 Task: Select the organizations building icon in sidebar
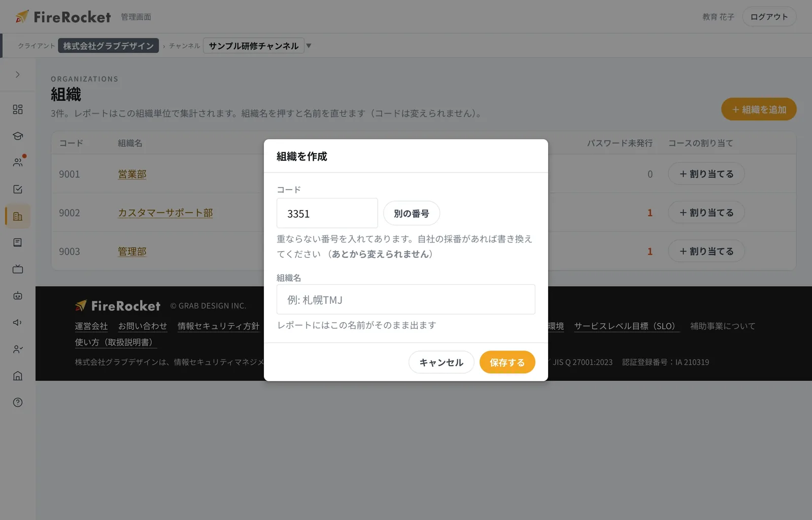click(18, 216)
